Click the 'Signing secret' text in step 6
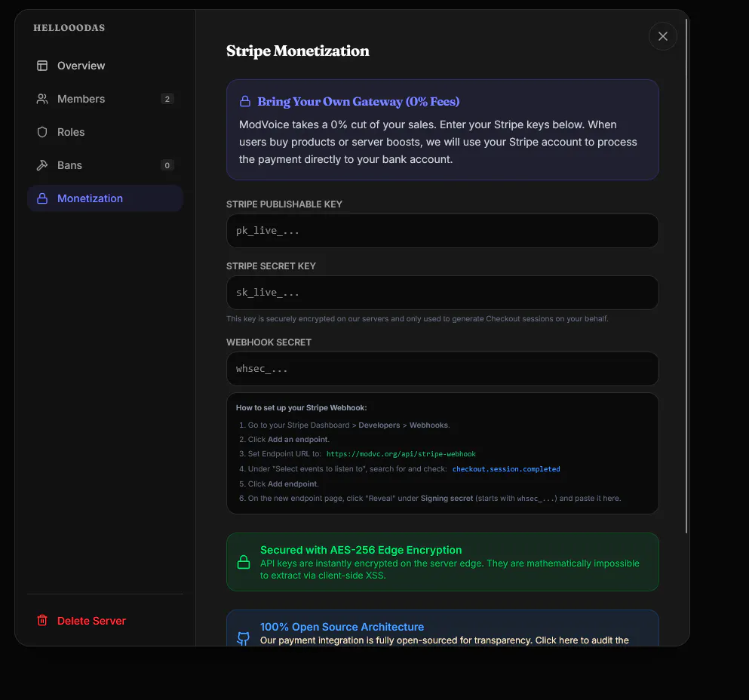Screen dimensions: 749x700 (x=447, y=499)
